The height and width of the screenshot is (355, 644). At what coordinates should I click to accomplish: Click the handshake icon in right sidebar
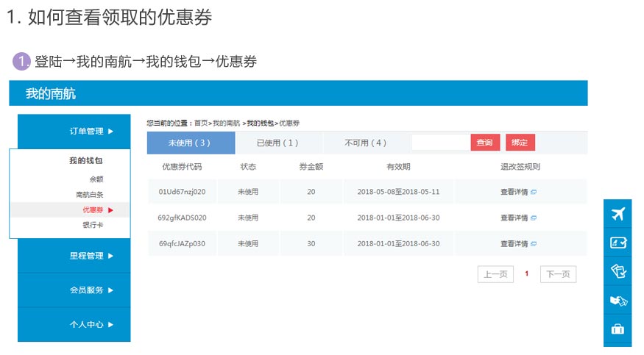[x=618, y=301]
